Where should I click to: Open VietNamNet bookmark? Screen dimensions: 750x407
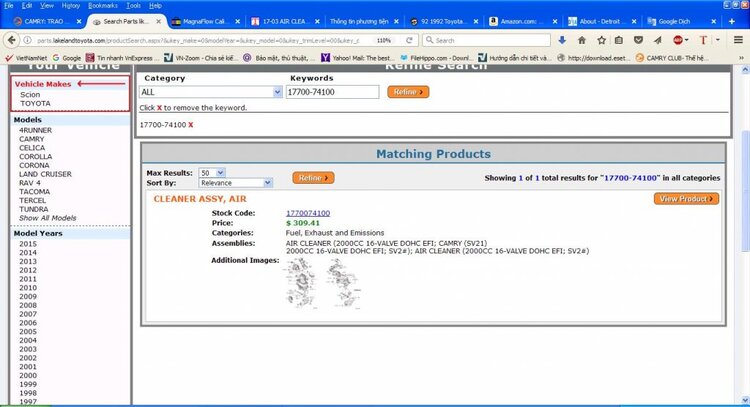point(26,58)
